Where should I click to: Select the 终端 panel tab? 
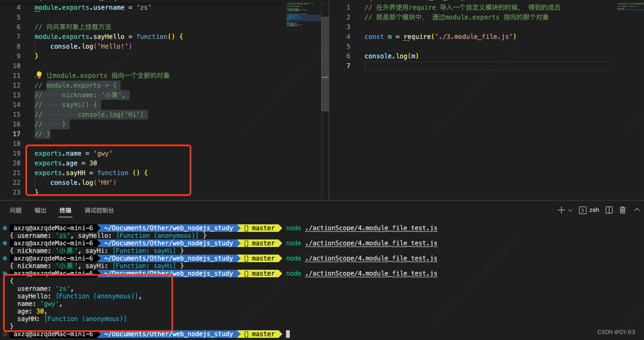(x=65, y=210)
